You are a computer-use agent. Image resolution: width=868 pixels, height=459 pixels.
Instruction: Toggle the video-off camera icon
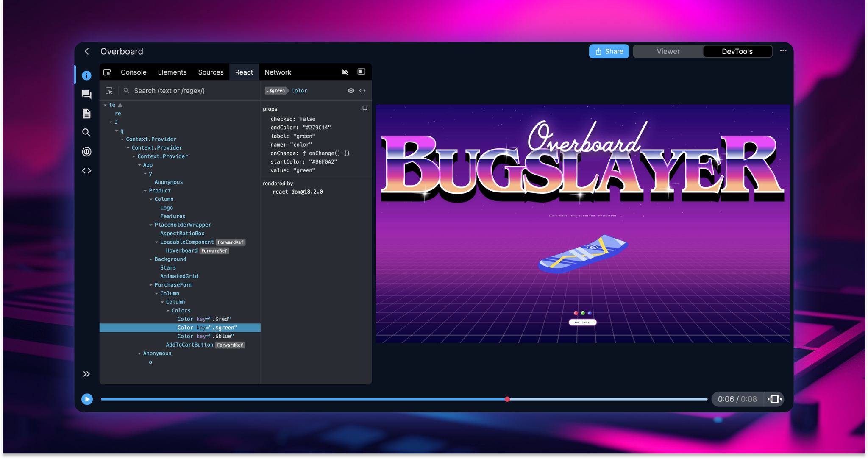(x=345, y=72)
